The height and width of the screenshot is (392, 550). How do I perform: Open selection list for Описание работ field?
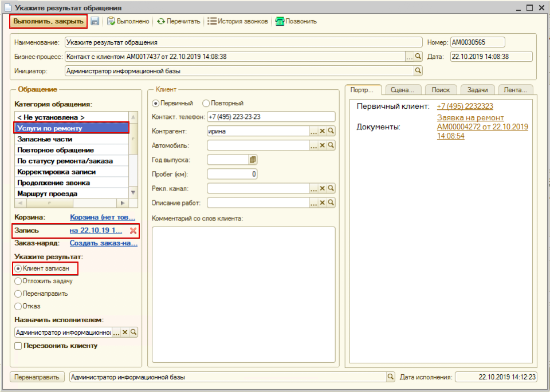click(x=313, y=203)
